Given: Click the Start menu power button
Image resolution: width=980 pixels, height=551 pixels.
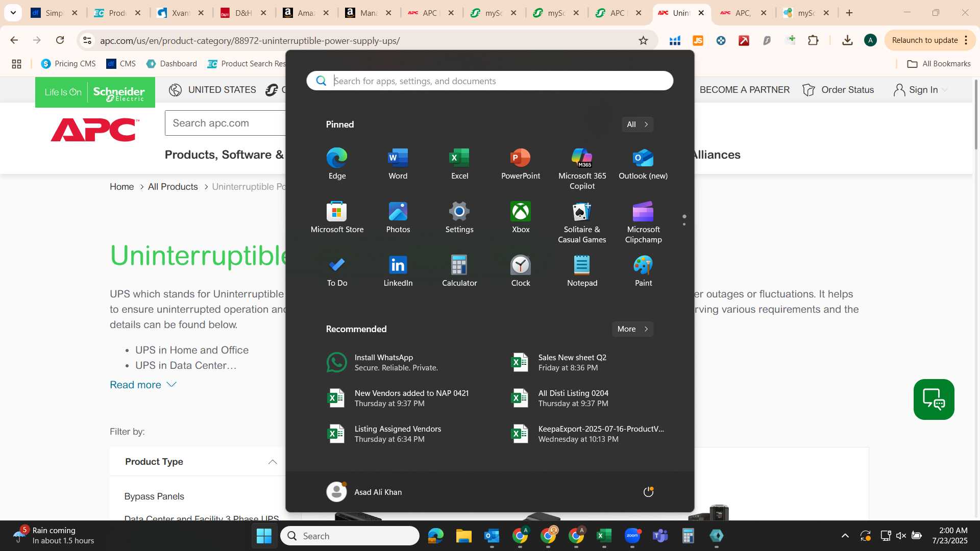Looking at the screenshot, I should click(648, 492).
